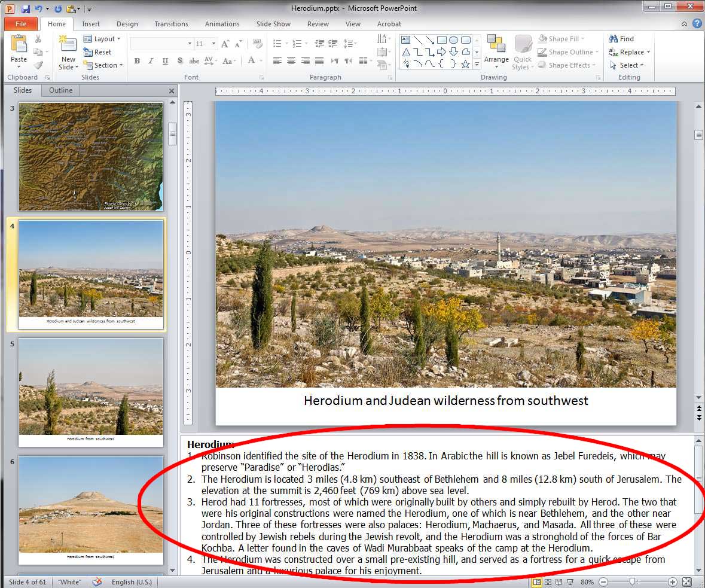
Task: Adjust the zoom slider in the status bar
Action: (632, 581)
